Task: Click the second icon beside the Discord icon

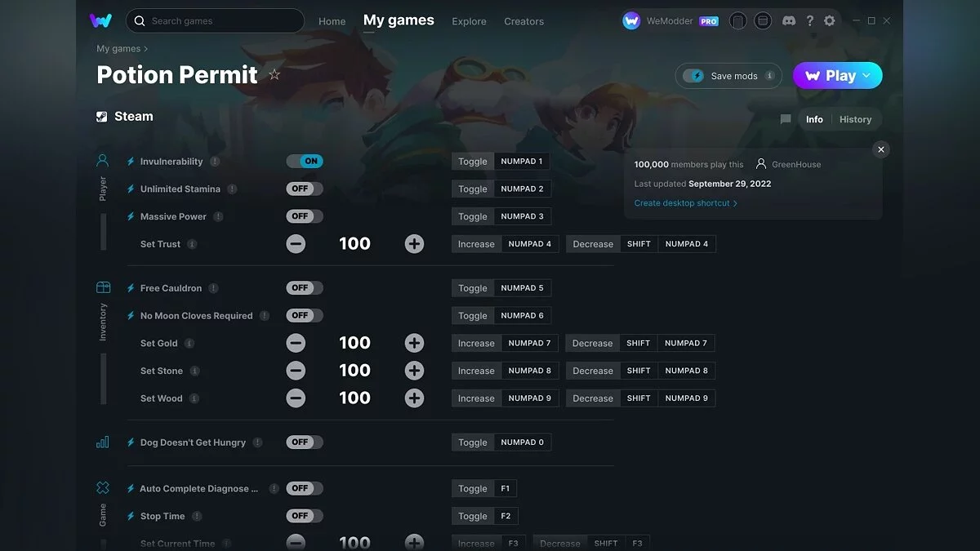Action: tap(763, 21)
